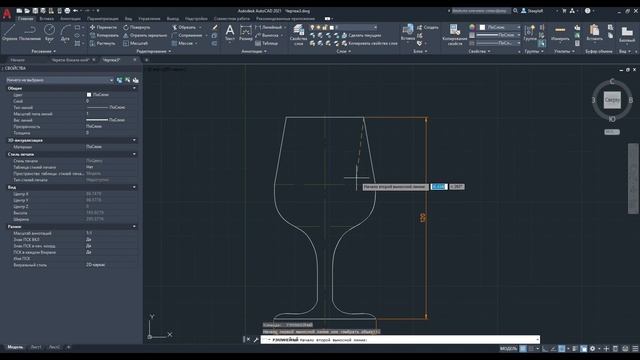
Task: Select the Arc (Дуга) tool
Action: tap(65, 33)
